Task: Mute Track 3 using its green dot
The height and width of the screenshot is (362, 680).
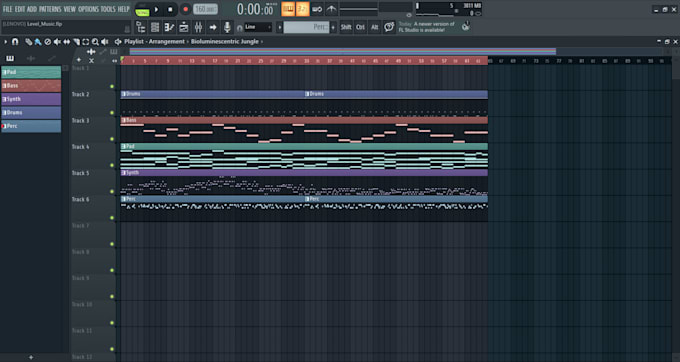Action: point(112,139)
